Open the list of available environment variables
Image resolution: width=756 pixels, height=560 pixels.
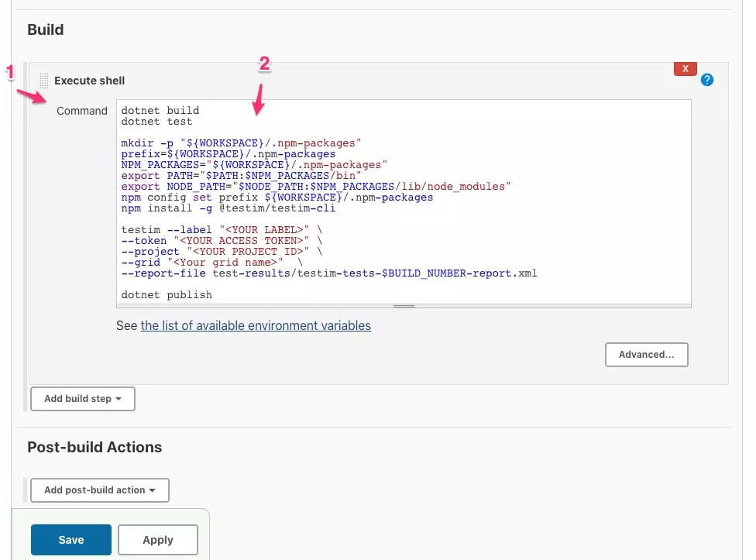[256, 326]
